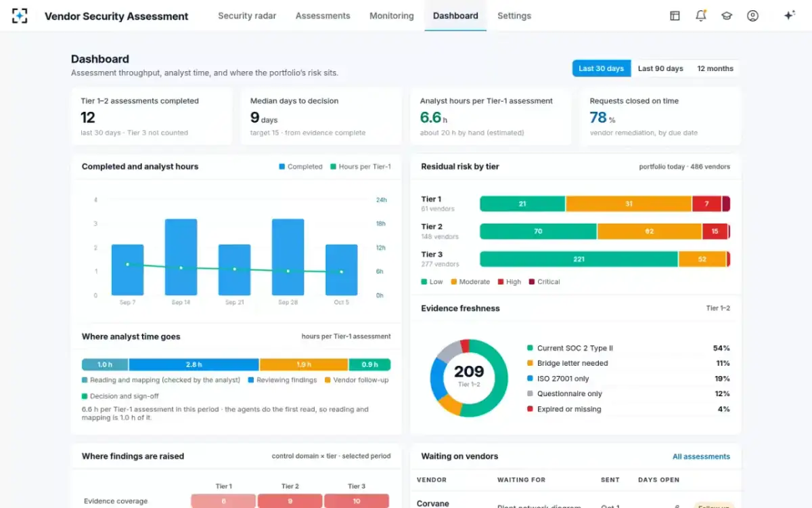Click the 1.9 h vendor follow-up segment
The width and height of the screenshot is (812, 508).
[304, 364]
